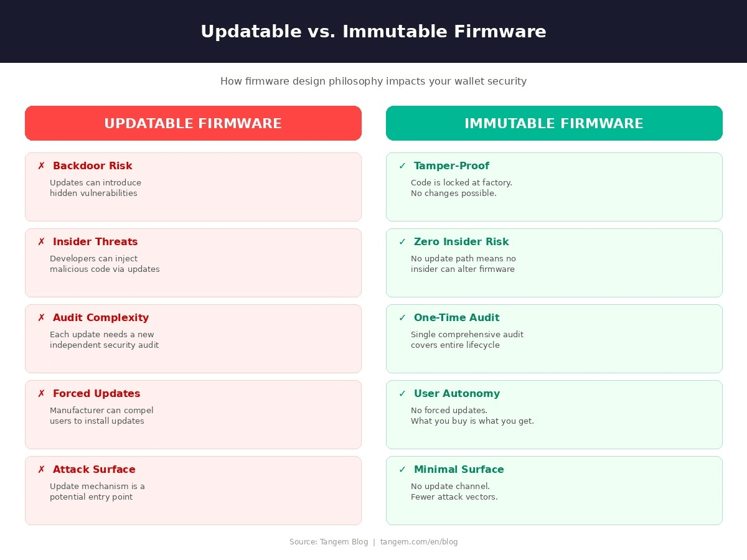The height and width of the screenshot is (560, 747).
Task: Click the checkmark next to Minimal Surface
Action: click(402, 470)
